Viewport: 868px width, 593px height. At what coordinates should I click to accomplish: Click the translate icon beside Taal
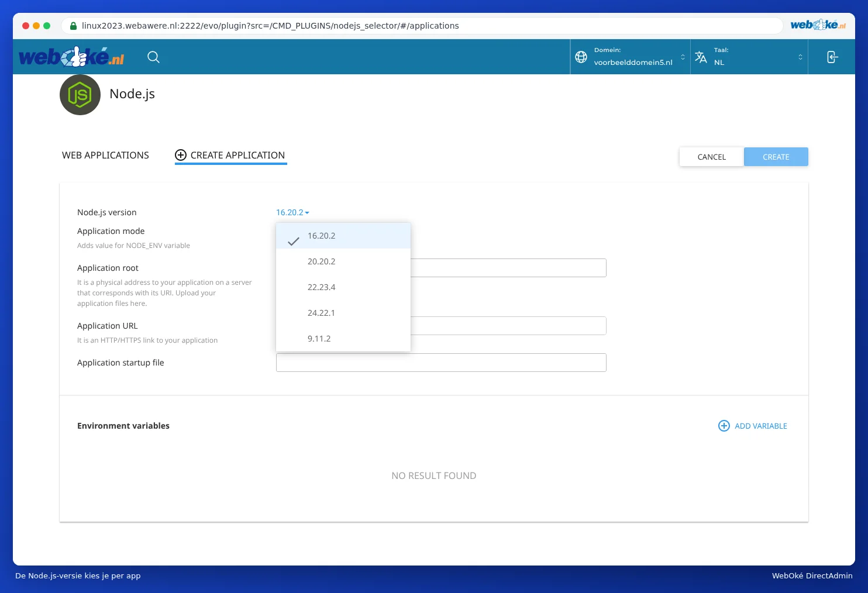701,57
